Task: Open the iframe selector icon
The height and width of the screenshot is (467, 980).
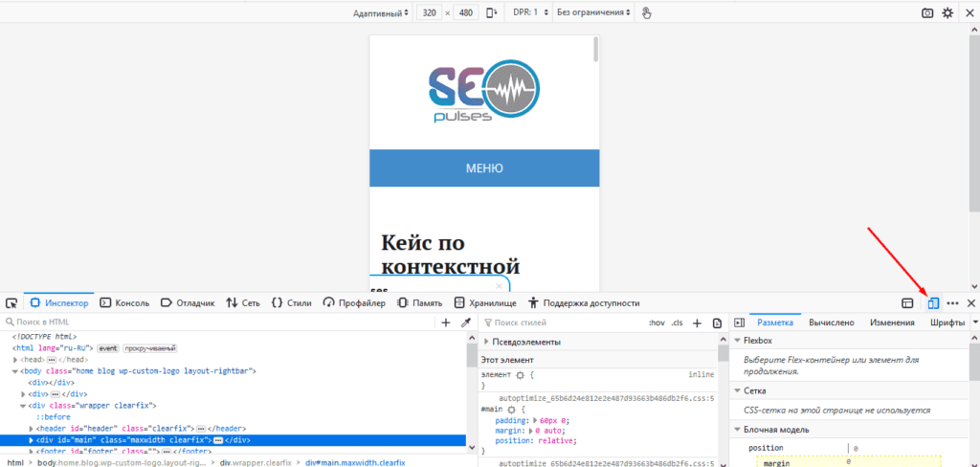Action: tap(907, 303)
